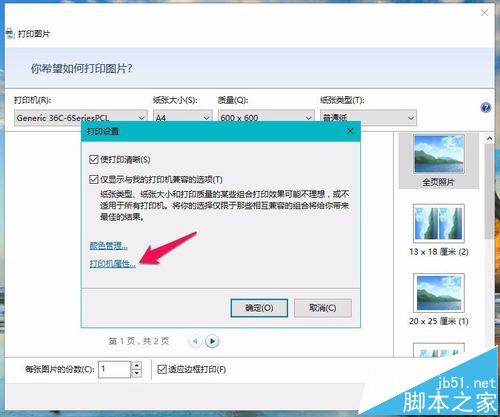This screenshot has height=417, width=500.
Task: Confirm with the 确定(O) button
Action: 259,308
